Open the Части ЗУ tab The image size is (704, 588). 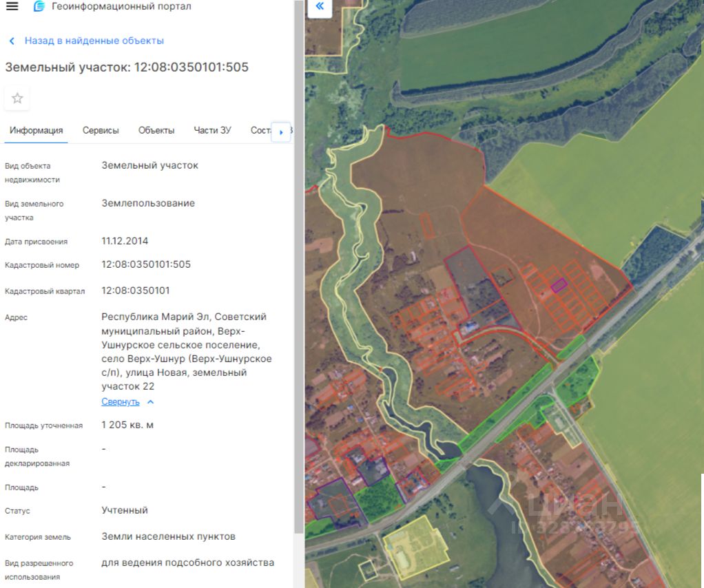212,130
